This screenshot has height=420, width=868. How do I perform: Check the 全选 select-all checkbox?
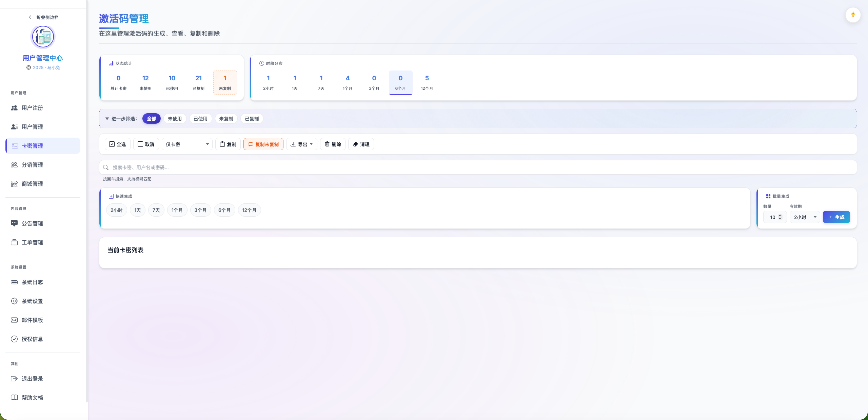tap(117, 144)
